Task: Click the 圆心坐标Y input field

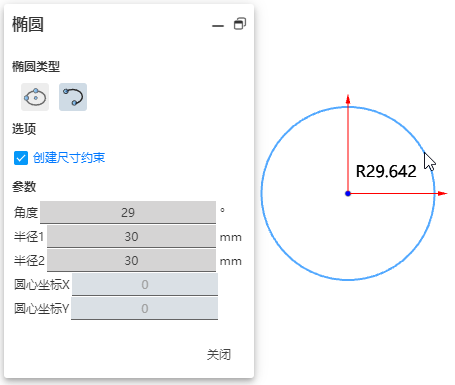Action: (x=145, y=308)
